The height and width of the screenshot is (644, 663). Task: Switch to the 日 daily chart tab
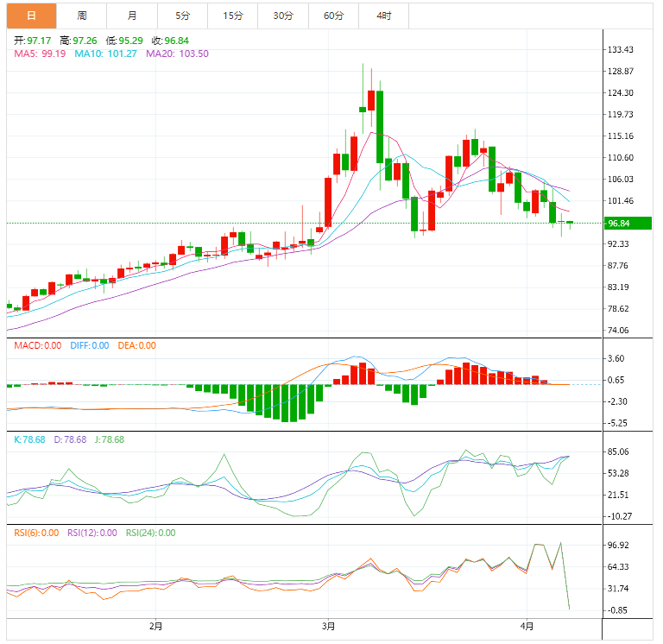pyautogui.click(x=31, y=16)
